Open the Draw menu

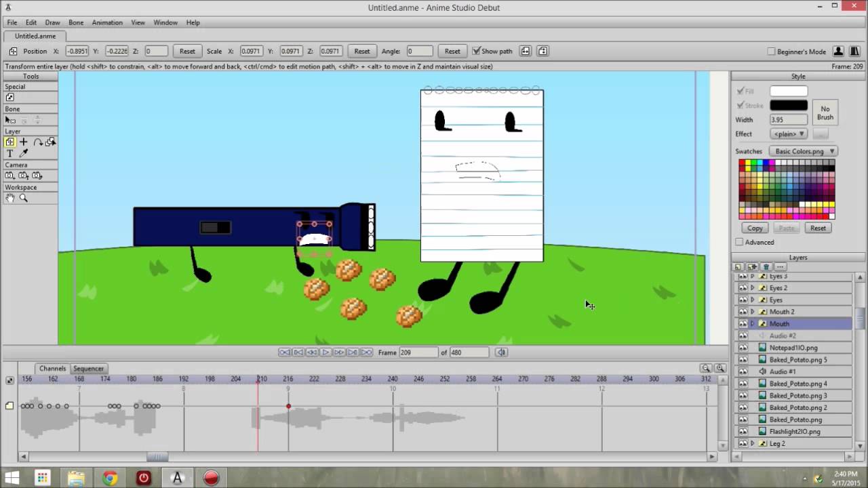point(52,22)
